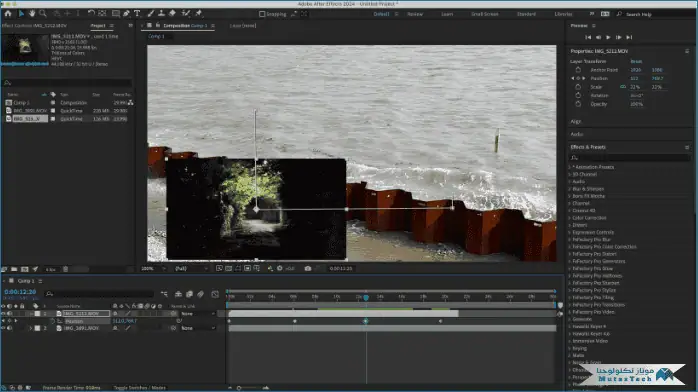The height and width of the screenshot is (392, 698).
Task: Click the new folder icon in Project panel
Action: [x=14, y=269]
